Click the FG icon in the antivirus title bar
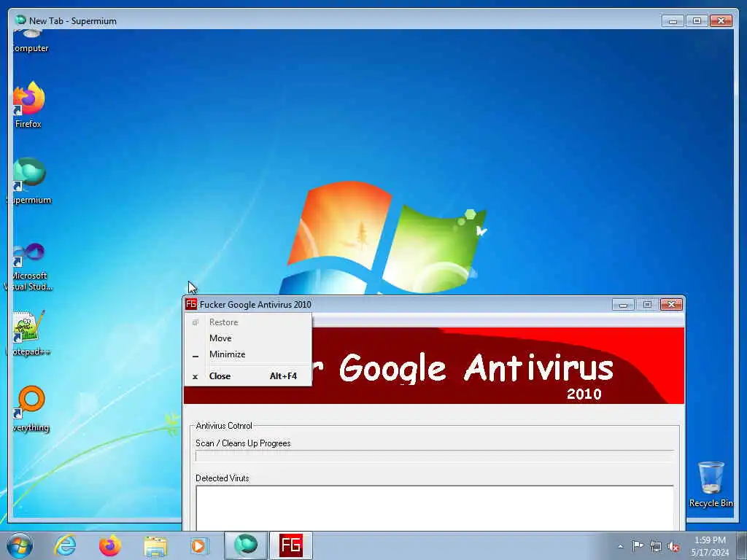The width and height of the screenshot is (747, 560). (x=191, y=304)
